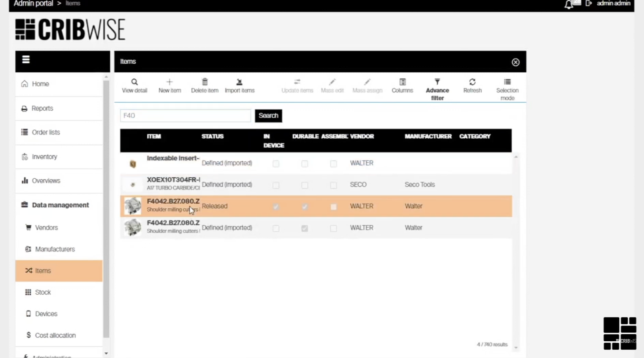The width and height of the screenshot is (644, 358).
Task: Expand the Data management section
Action: (60, 205)
